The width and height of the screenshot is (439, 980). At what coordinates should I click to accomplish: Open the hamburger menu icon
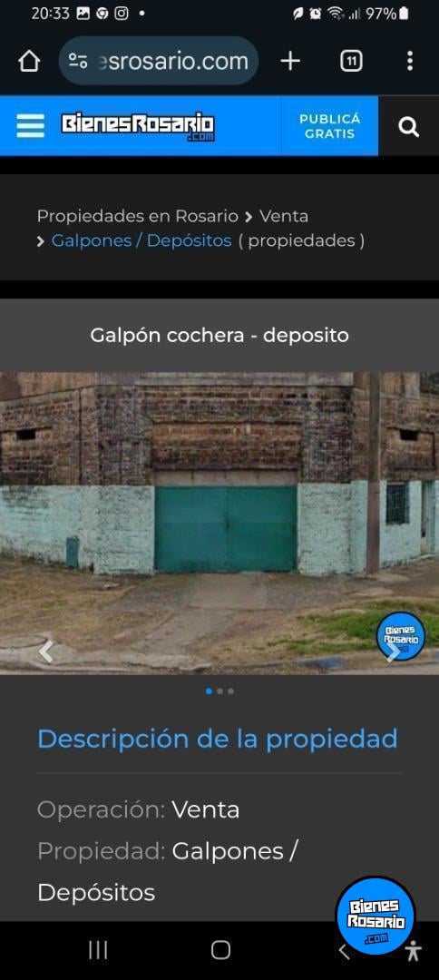pos(31,126)
